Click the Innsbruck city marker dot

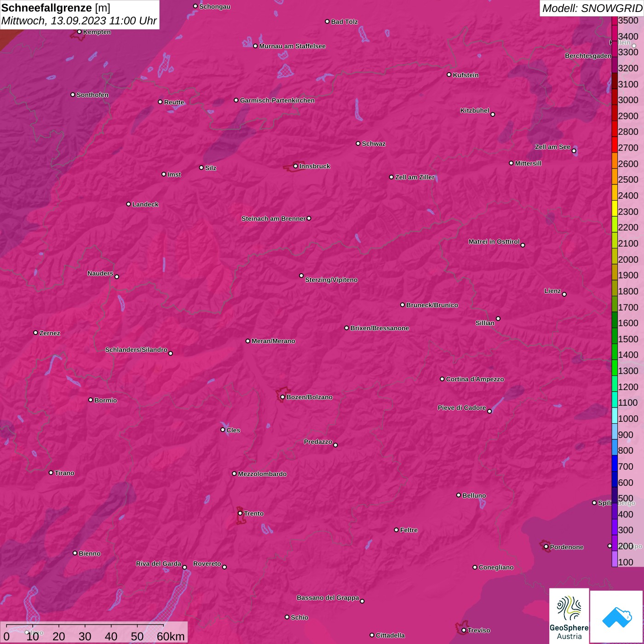[x=295, y=166]
